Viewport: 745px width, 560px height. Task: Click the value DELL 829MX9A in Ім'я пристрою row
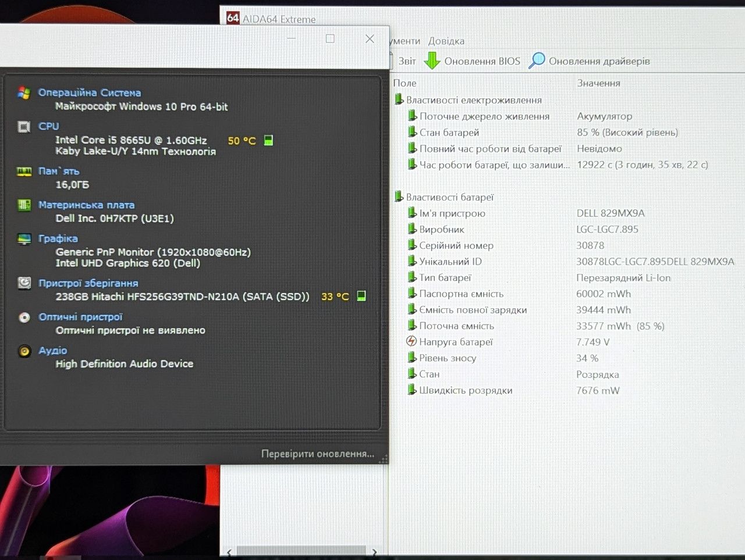[611, 213]
